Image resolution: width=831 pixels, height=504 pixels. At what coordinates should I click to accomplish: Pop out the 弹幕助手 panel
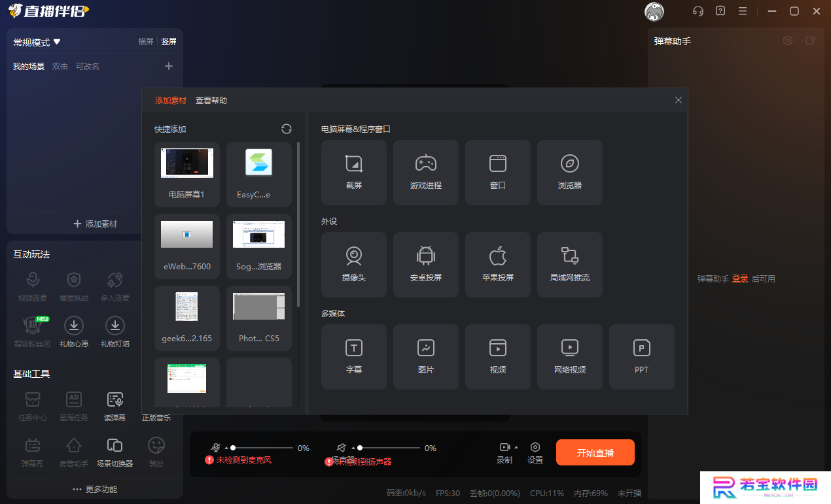point(810,41)
